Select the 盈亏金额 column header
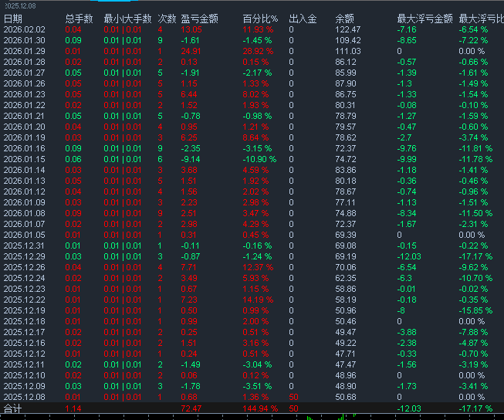 click(200, 18)
